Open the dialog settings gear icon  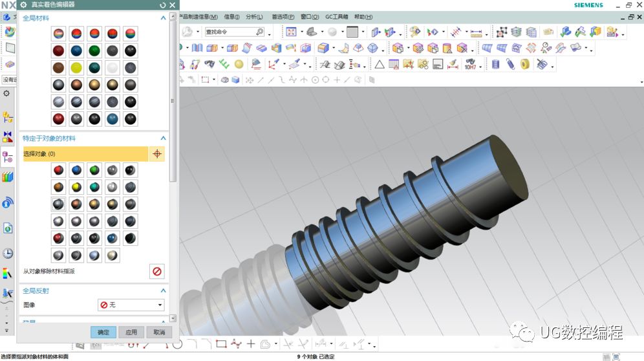point(24,5)
